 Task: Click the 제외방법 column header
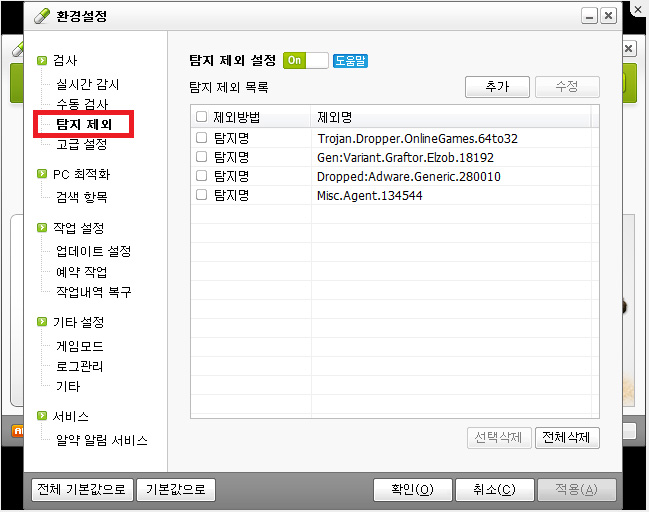251,117
